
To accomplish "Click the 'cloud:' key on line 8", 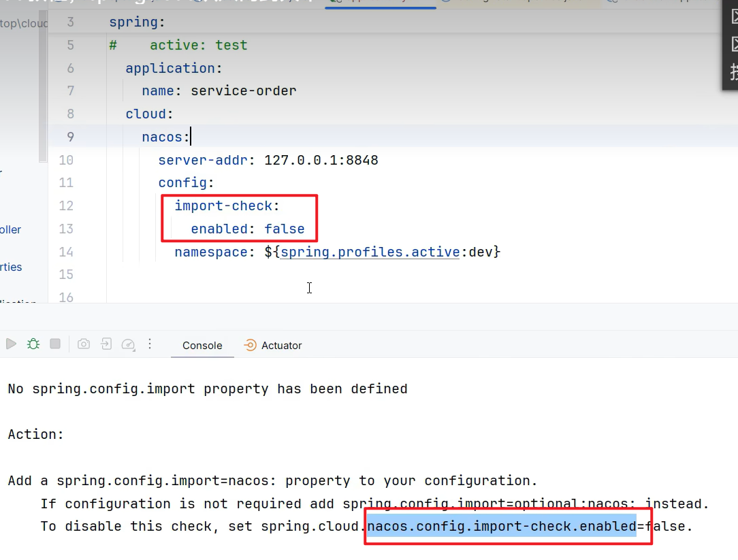I will pyautogui.click(x=149, y=114).
